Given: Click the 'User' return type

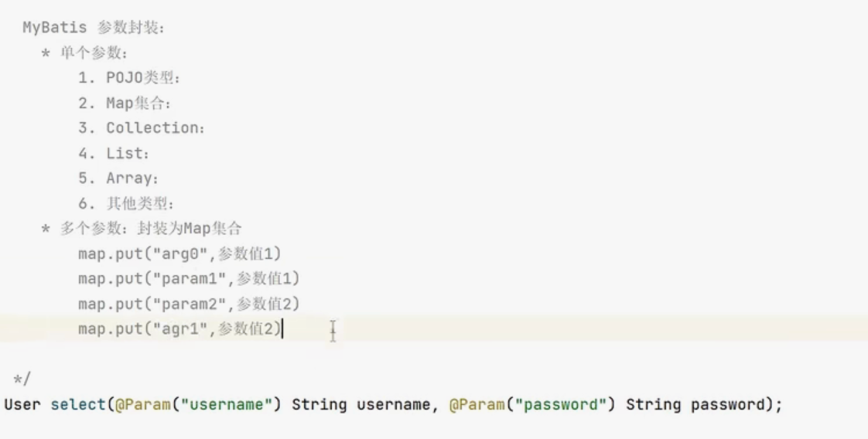Looking at the screenshot, I should (22, 404).
